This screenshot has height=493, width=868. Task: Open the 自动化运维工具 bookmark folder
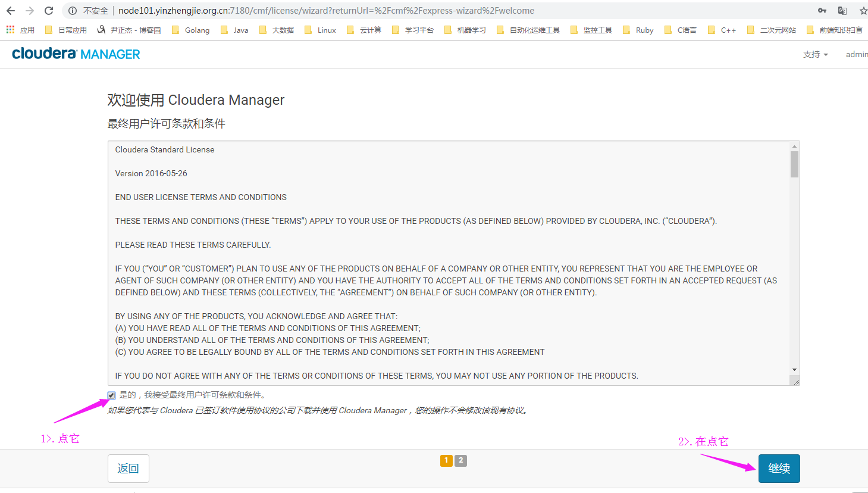click(528, 30)
